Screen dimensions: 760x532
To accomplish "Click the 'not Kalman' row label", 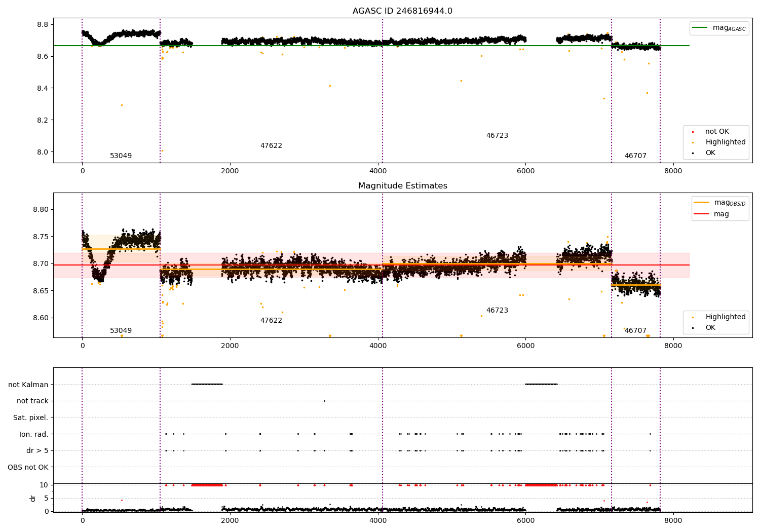I will point(28,385).
